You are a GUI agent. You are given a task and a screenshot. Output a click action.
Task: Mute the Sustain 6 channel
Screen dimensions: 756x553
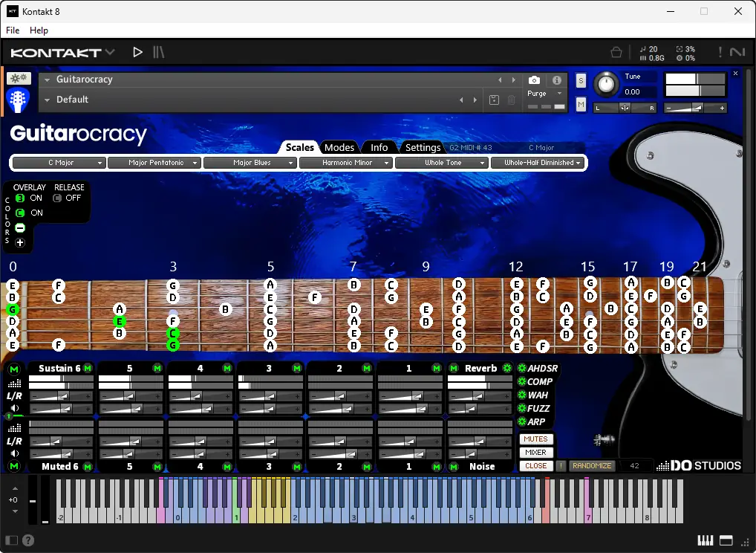coord(88,368)
